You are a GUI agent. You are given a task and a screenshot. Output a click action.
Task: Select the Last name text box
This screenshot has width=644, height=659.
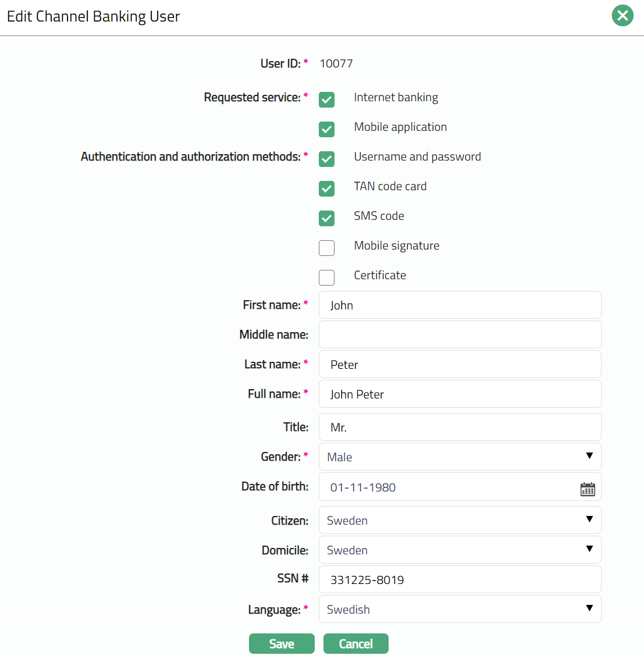(460, 365)
